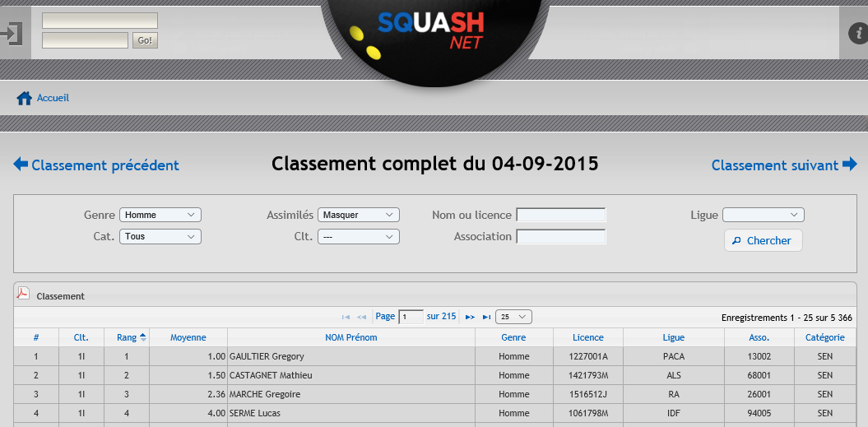The height and width of the screenshot is (427, 868).
Task: Click the Chercher search button
Action: pyautogui.click(x=763, y=240)
